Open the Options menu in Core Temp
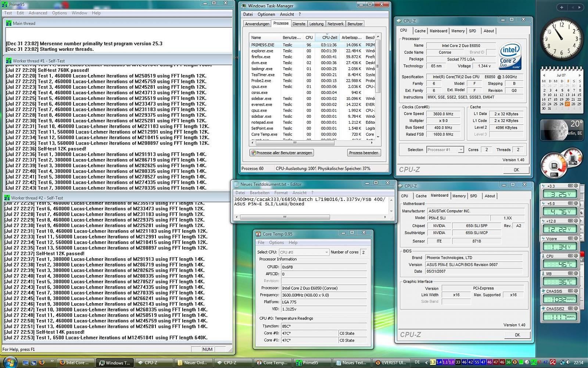 [276, 243]
